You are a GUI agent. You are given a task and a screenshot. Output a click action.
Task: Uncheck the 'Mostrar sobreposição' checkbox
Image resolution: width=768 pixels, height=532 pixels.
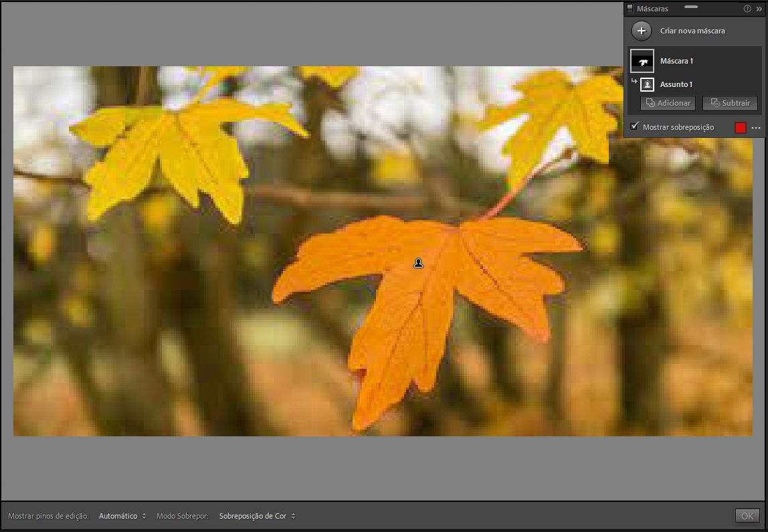tap(634, 126)
